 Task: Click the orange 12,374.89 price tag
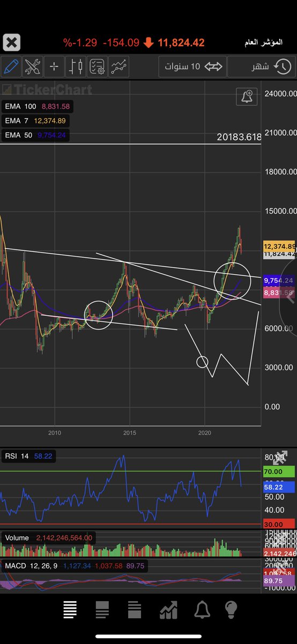279,246
